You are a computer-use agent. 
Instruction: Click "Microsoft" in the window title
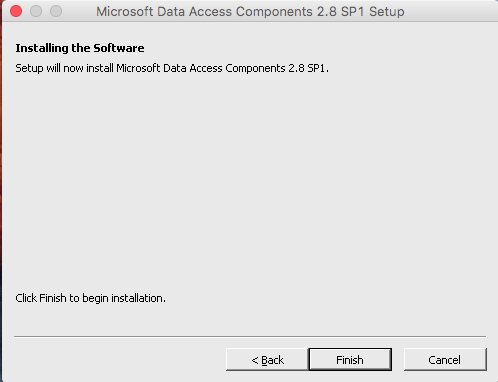tap(124, 12)
